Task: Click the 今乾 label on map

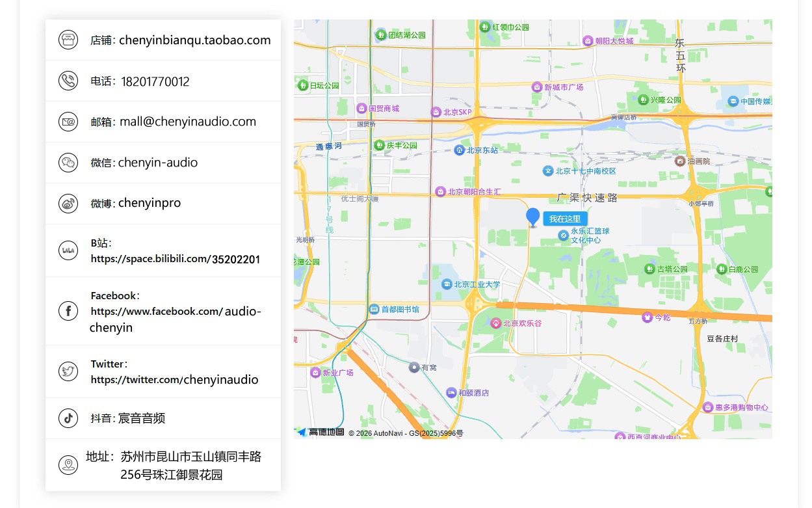Action: pos(662,317)
